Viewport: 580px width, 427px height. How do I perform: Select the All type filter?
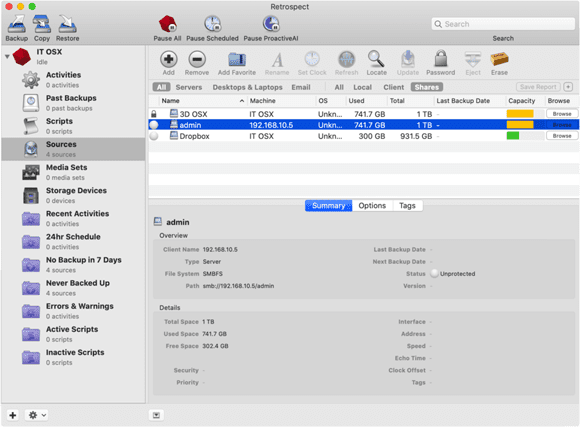(161, 87)
